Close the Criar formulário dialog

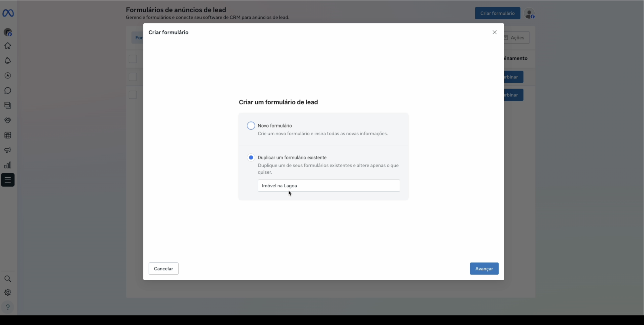(x=494, y=32)
